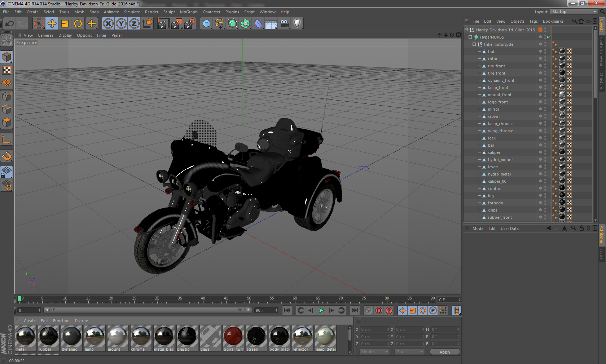The width and height of the screenshot is (606, 364).
Task: Toggle Parameter keyframe recording
Action: (x=433, y=310)
